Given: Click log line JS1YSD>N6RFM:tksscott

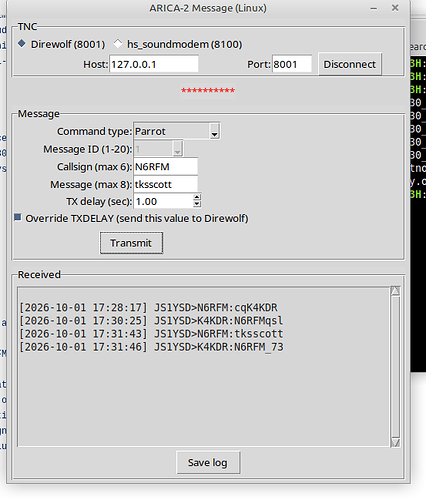Looking at the screenshot, I should [151, 334].
